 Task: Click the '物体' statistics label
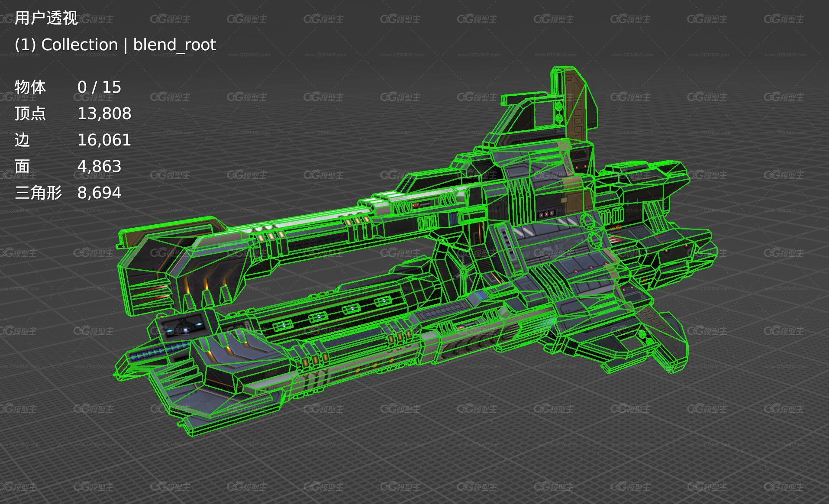[x=30, y=87]
